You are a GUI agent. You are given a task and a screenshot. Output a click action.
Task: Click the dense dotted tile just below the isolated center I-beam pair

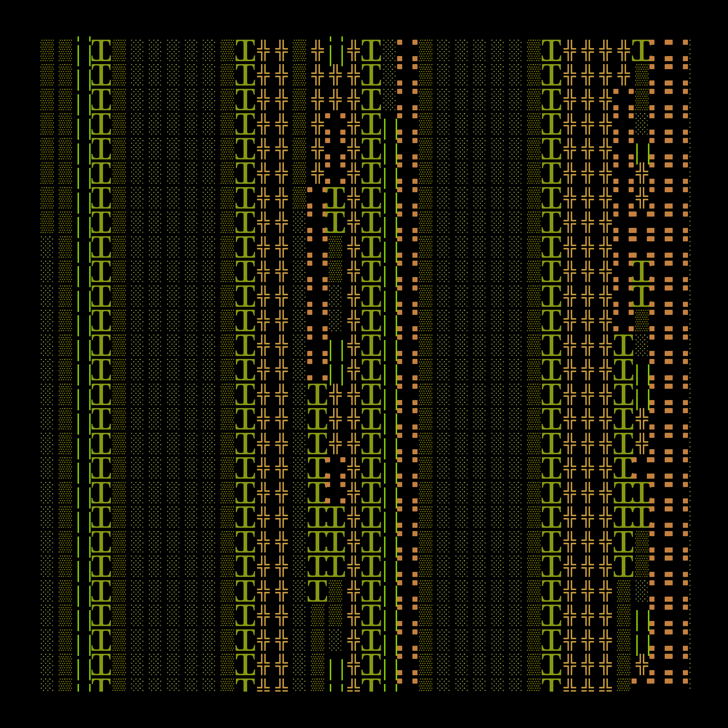point(335,247)
